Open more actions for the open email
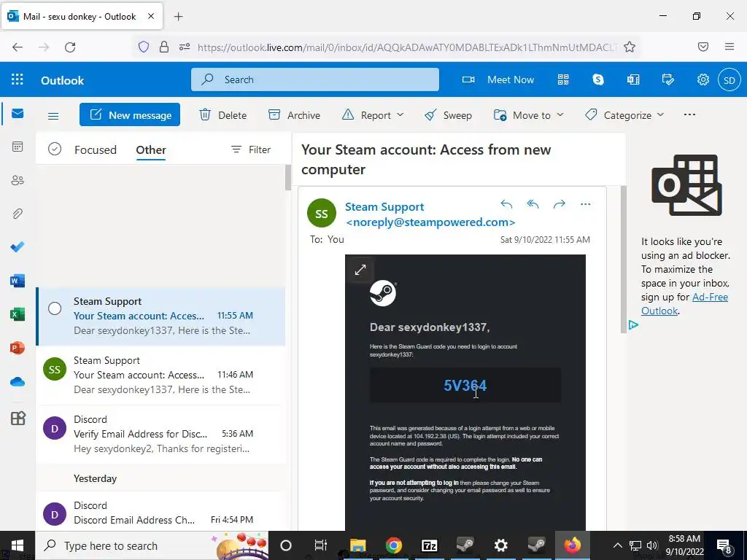This screenshot has width=747, height=560. [586, 204]
